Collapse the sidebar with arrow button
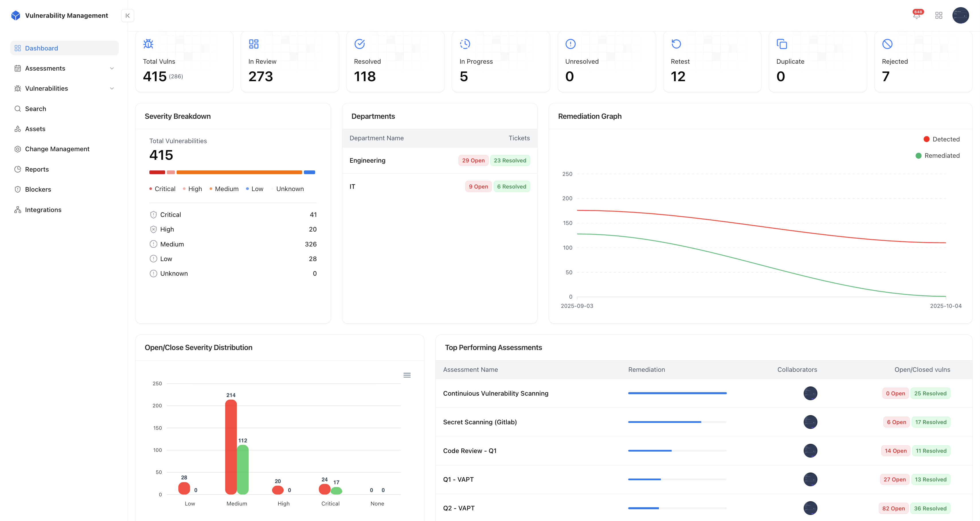 (x=127, y=15)
